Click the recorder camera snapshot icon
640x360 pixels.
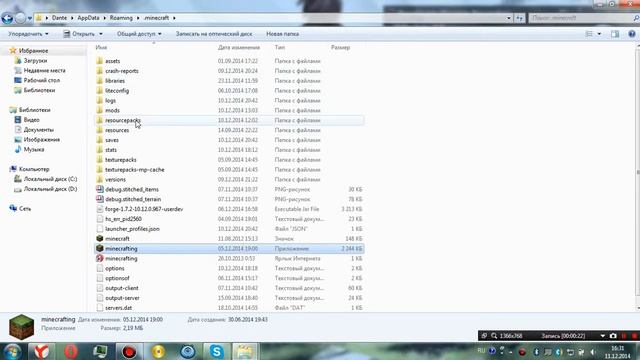[613, 336]
